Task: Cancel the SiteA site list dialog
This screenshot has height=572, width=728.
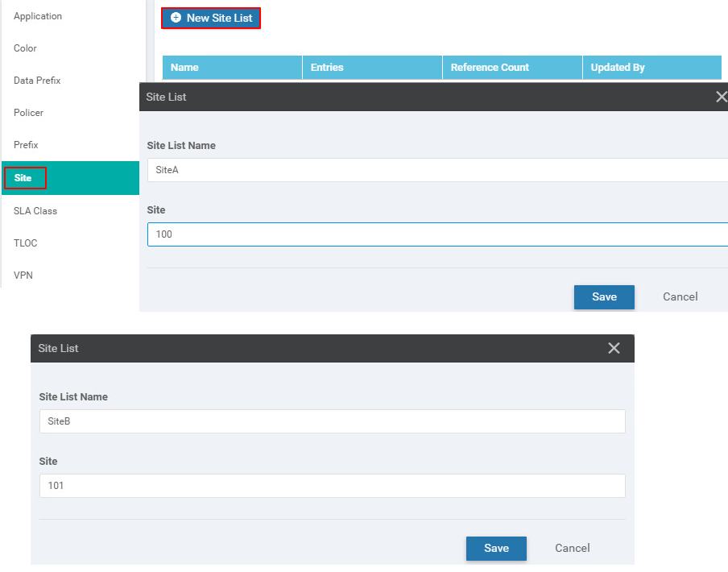Action: click(x=680, y=297)
